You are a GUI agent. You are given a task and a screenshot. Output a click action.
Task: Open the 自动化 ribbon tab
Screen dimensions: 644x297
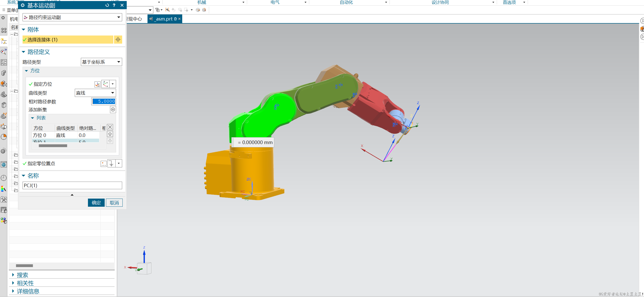346,2
